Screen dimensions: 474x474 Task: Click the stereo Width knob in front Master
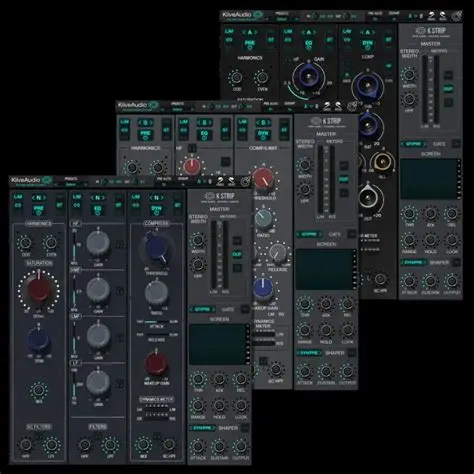[x=198, y=240]
